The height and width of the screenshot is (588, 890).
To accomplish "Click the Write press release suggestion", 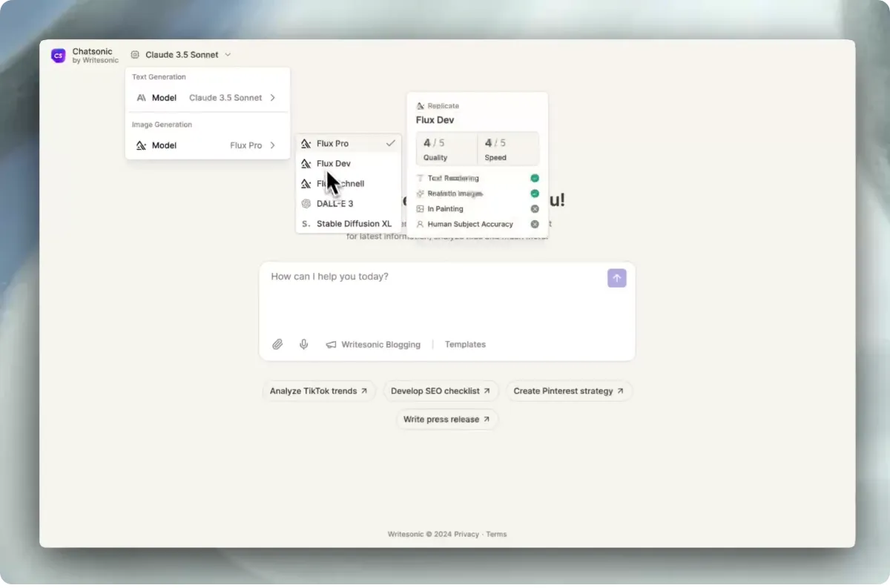I will pos(446,420).
